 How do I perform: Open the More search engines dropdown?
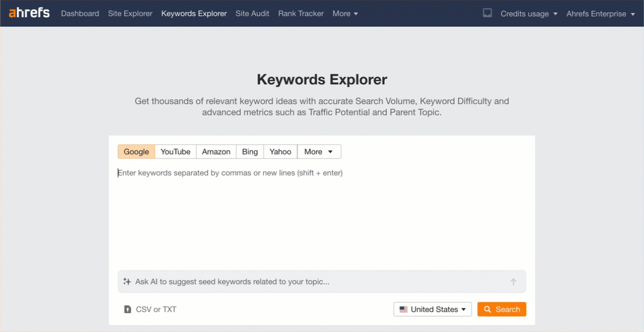(x=319, y=151)
